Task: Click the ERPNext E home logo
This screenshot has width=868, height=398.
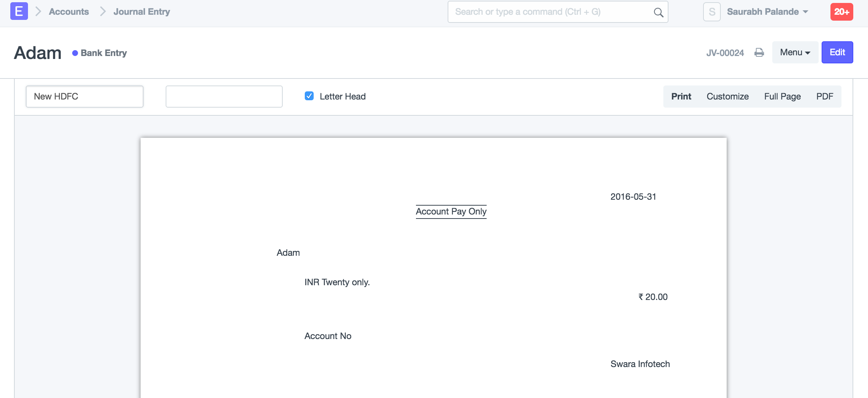Action: (19, 11)
